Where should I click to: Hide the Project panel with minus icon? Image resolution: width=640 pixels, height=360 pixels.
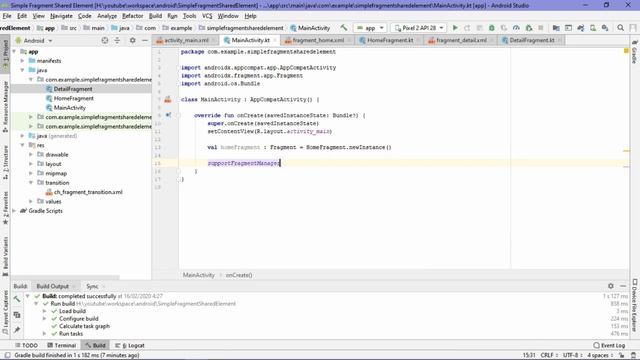click(x=145, y=40)
